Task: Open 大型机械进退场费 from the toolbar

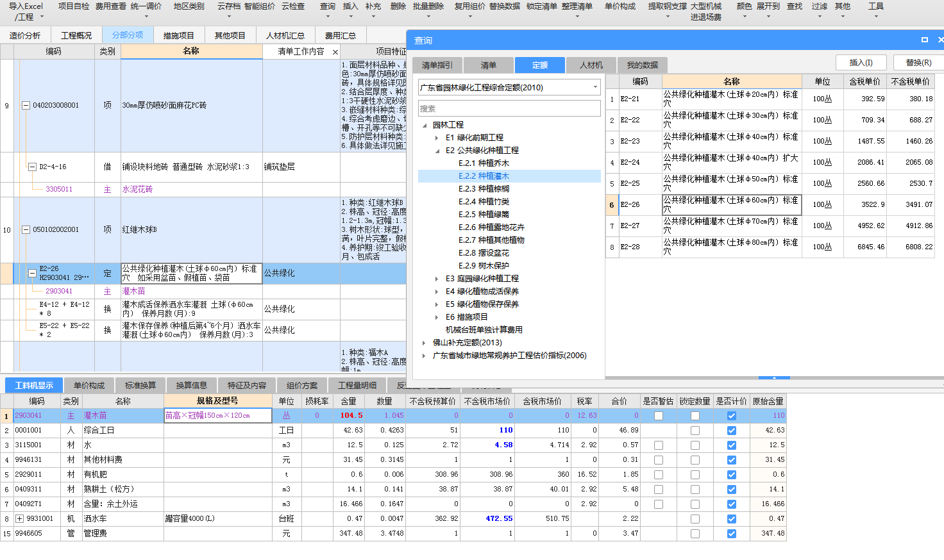Action: pos(706,12)
